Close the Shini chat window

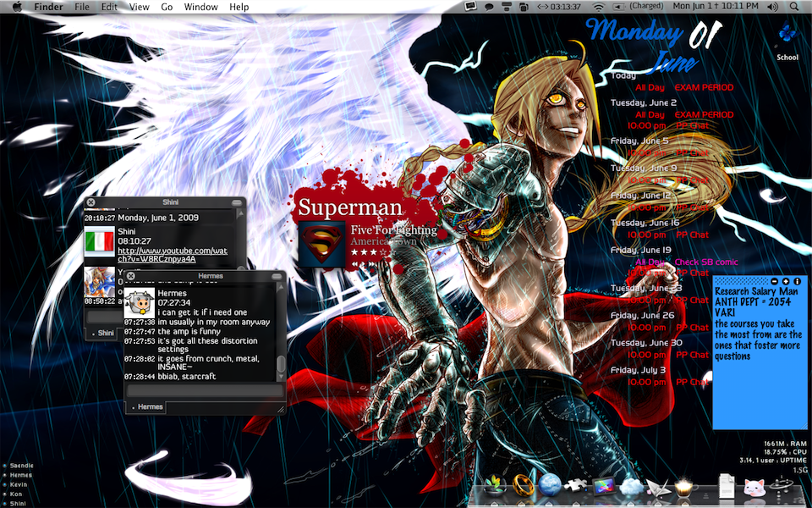pyautogui.click(x=91, y=202)
